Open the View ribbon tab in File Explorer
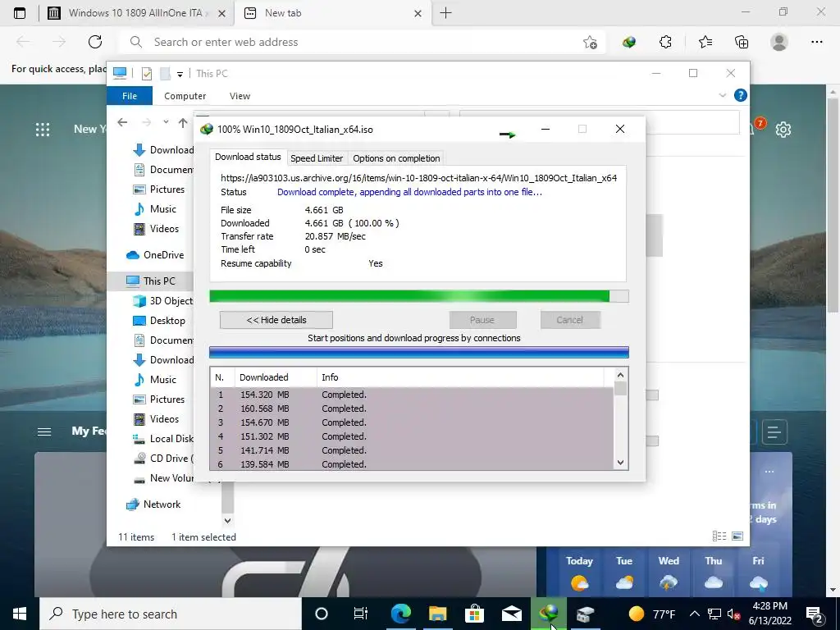 click(240, 96)
